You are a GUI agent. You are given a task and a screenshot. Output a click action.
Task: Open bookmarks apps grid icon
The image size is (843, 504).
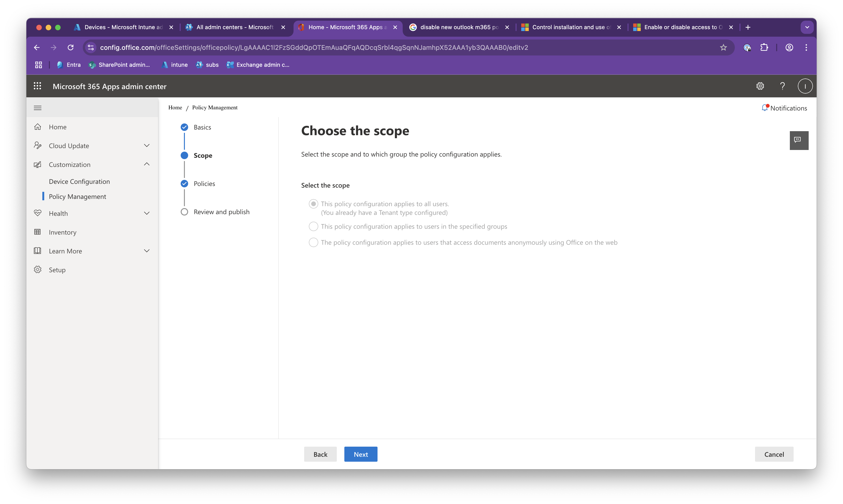click(x=38, y=65)
